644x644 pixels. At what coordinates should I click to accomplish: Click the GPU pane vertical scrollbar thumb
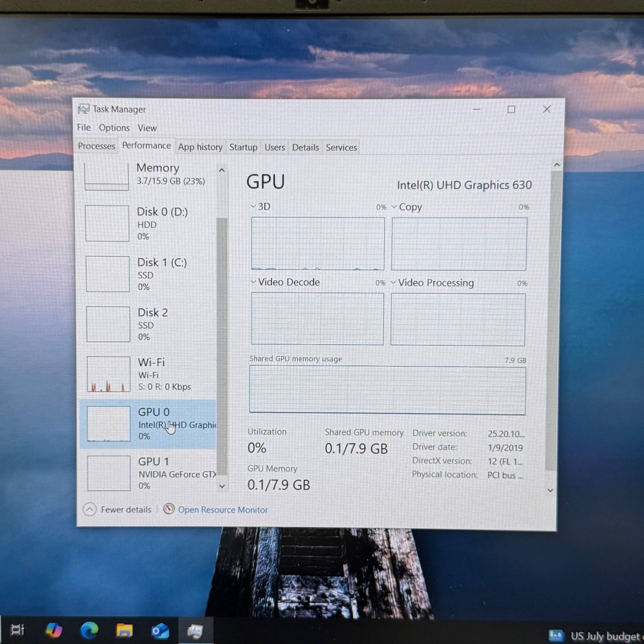tap(554, 321)
